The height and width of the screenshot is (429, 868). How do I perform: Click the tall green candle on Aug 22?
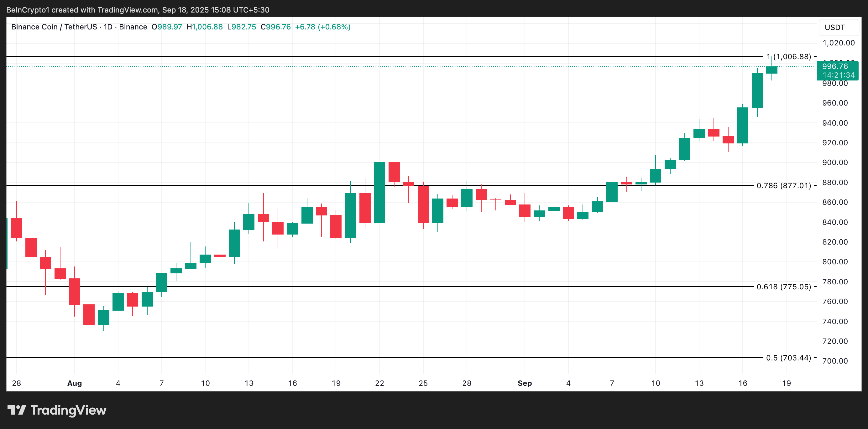[x=379, y=192]
